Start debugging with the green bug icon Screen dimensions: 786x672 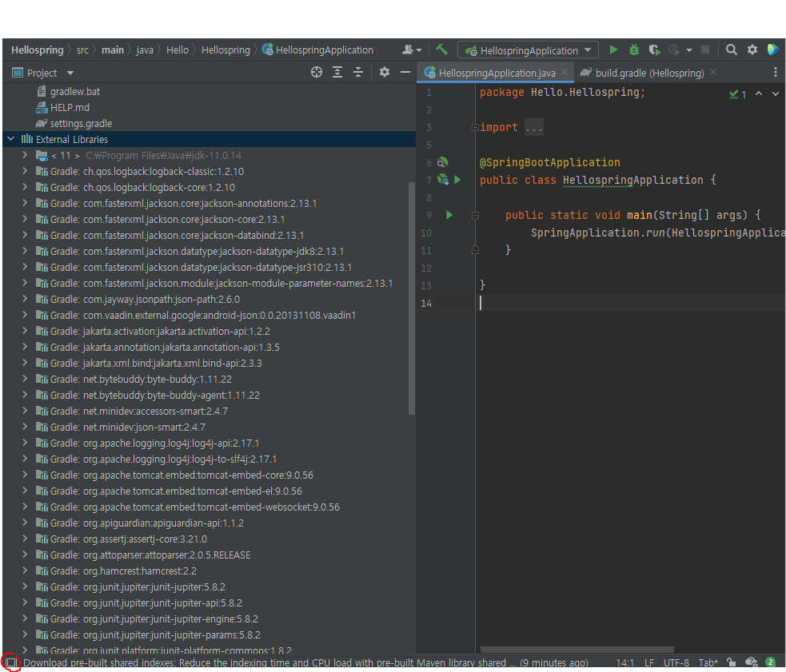(633, 50)
